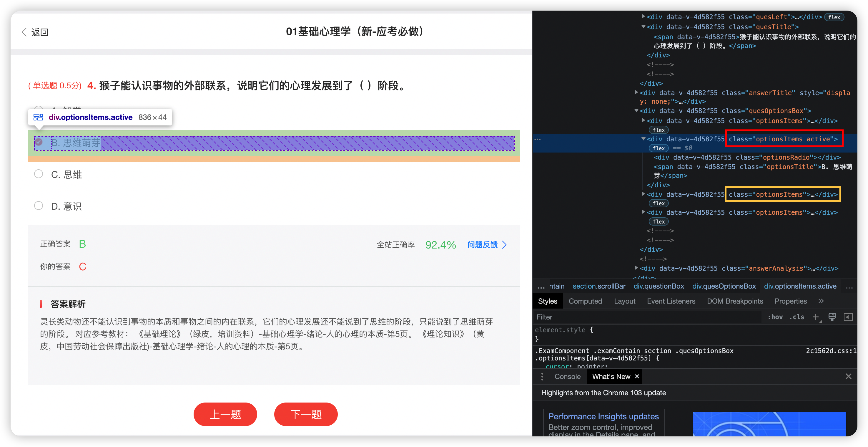Collapse the quesOptionsBox div node
This screenshot has height=447, width=868.
pos(636,110)
